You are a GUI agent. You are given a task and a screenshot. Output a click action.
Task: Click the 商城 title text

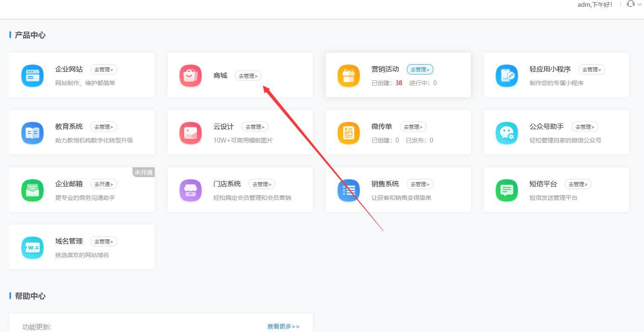click(220, 75)
